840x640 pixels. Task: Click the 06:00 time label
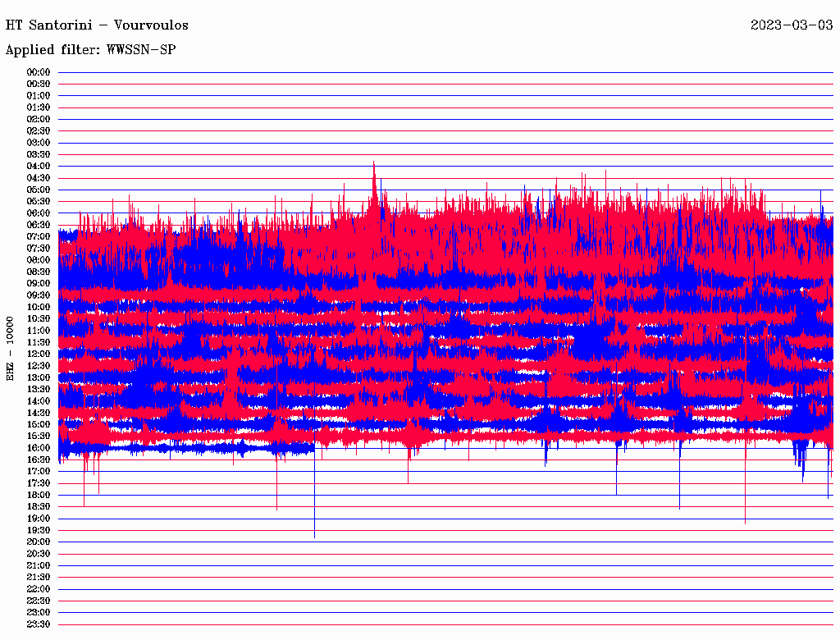(x=39, y=213)
